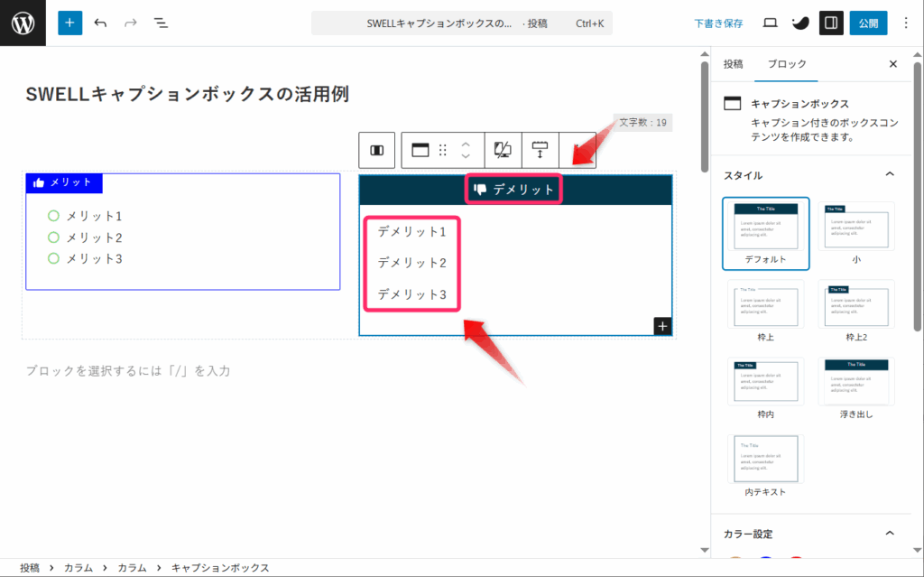
Task: Click the first カラム breadcrumb
Action: (x=79, y=568)
